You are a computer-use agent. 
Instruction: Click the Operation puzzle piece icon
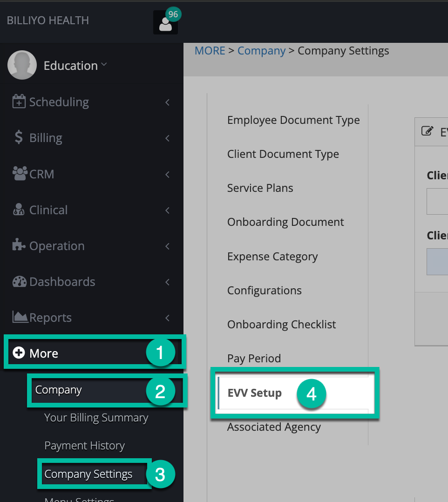click(x=19, y=246)
